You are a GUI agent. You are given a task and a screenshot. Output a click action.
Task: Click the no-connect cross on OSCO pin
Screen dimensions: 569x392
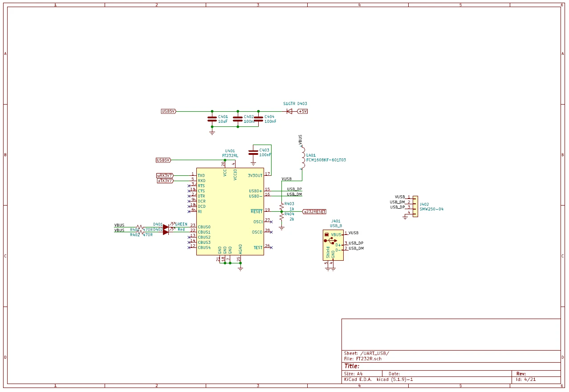pyautogui.click(x=271, y=232)
